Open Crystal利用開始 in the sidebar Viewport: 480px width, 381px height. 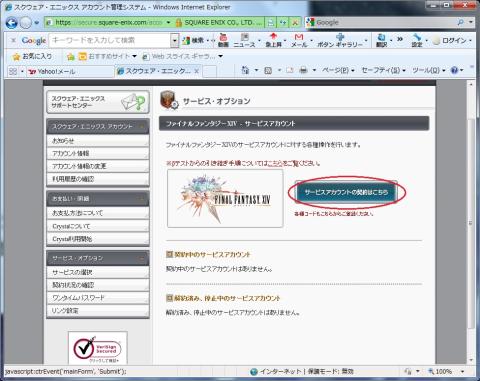(x=98, y=239)
